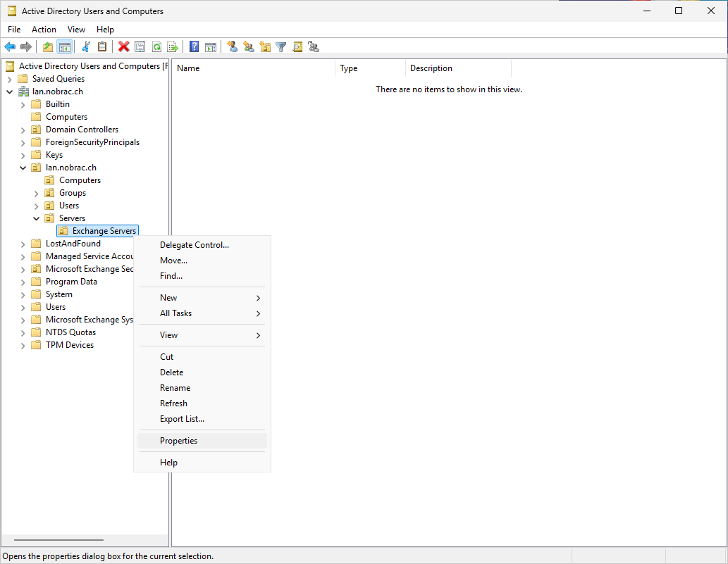Create a new organizational unit via toolbar icon
Viewport: 728px width, 564px height.
265,47
